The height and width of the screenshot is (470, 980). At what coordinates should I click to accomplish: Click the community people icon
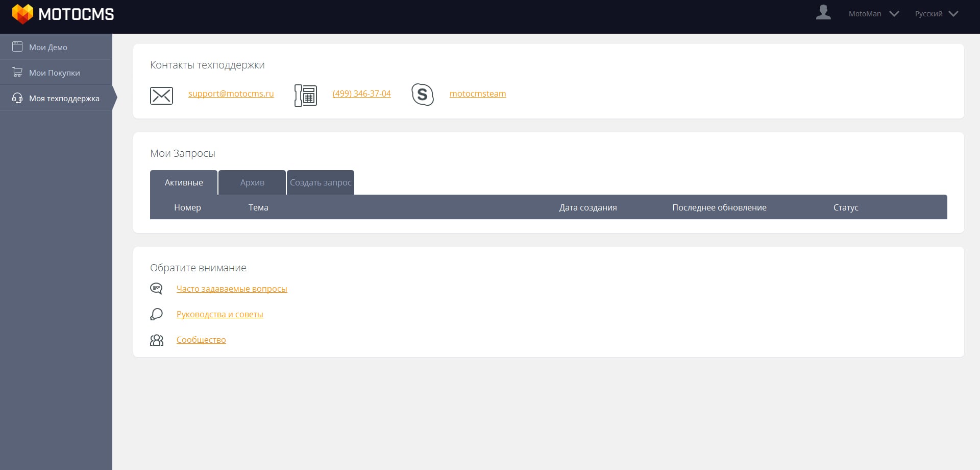(x=156, y=340)
